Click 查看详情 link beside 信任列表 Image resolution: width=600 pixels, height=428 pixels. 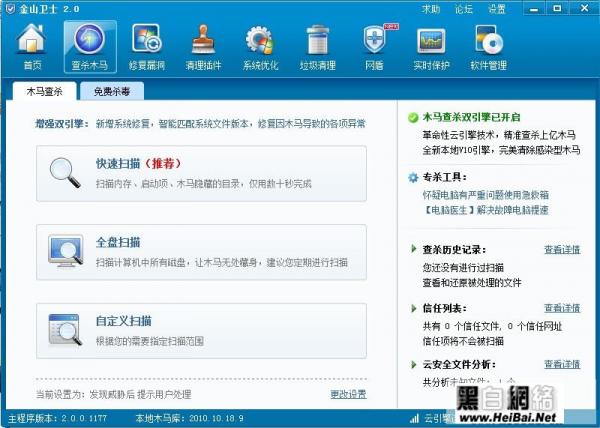(x=561, y=308)
